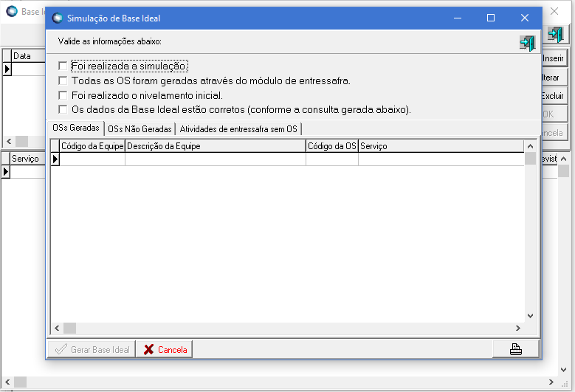Check 'Os dados da Base Ideal estão corretos'
Screen dimensions: 575x392
click(63, 109)
